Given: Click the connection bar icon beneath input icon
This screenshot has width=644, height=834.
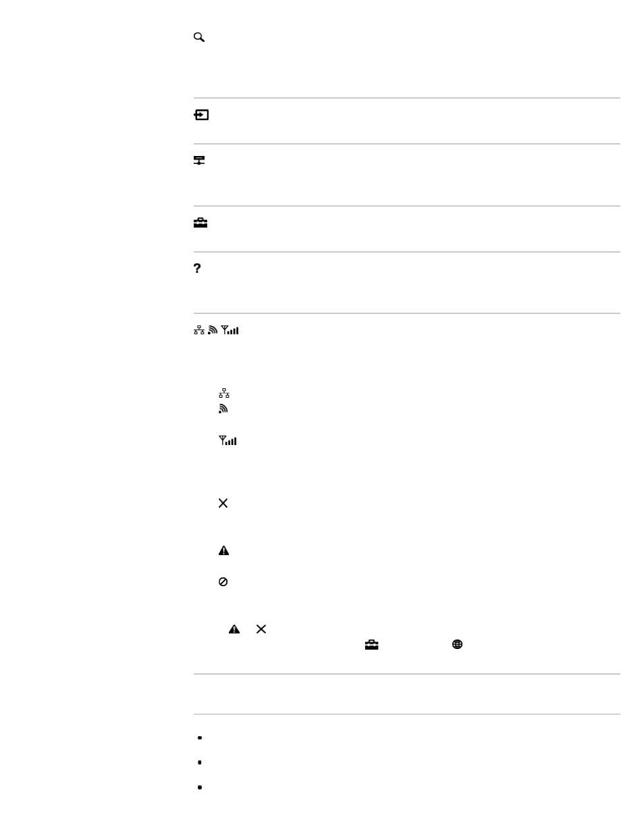Looking at the screenshot, I should click(x=199, y=160).
